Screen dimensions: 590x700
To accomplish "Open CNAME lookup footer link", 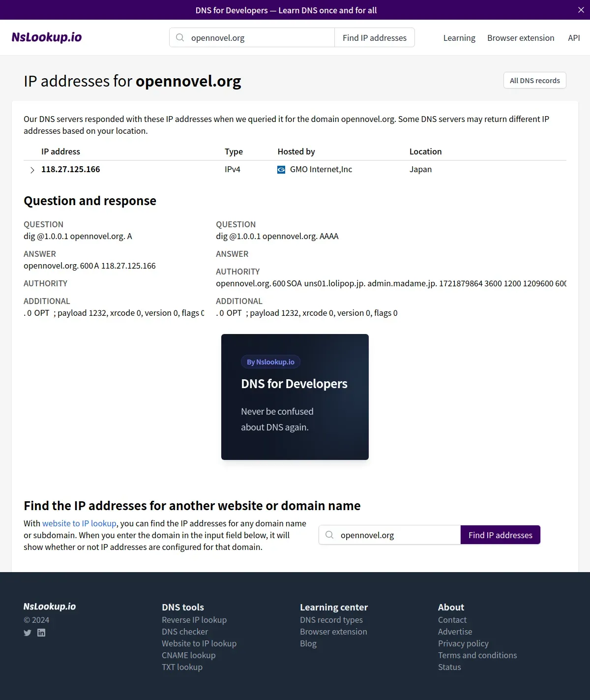I will pos(189,655).
